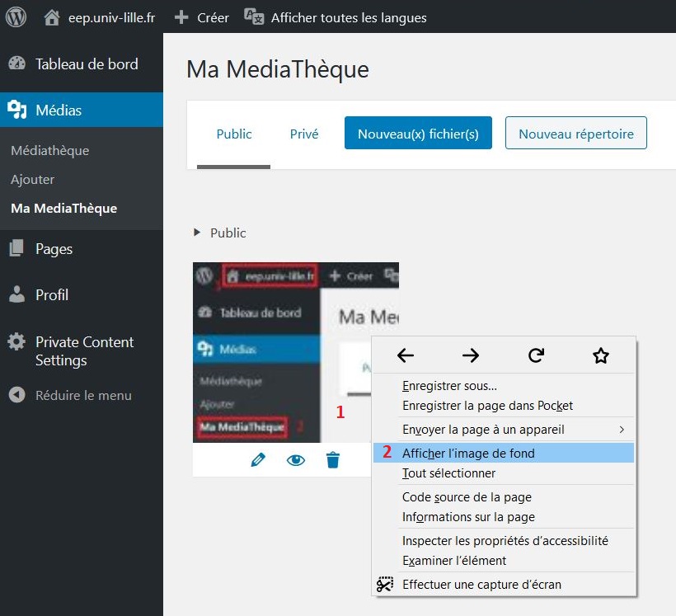
Task: Click the pencil edit icon under thumbnail
Action: 258,460
